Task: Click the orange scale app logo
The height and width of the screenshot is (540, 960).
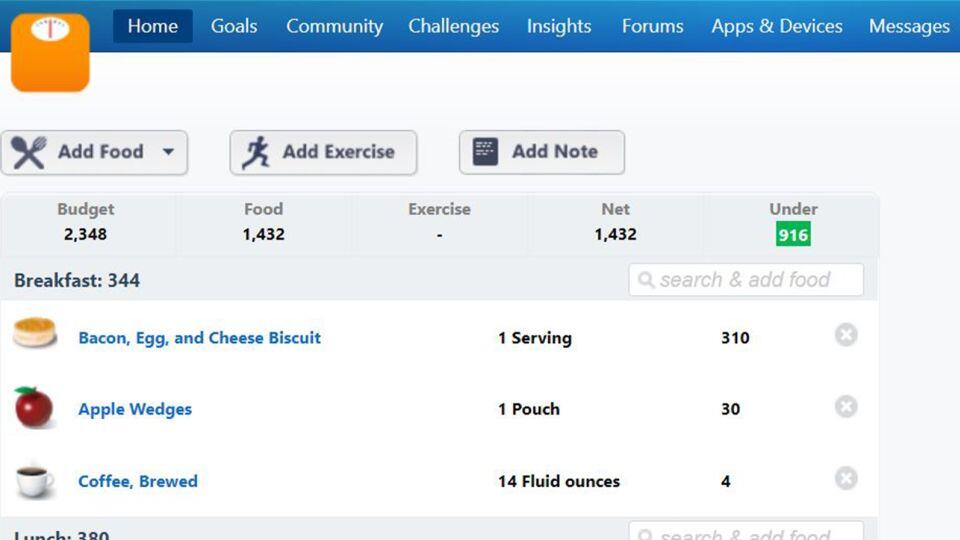Action: pos(50,50)
